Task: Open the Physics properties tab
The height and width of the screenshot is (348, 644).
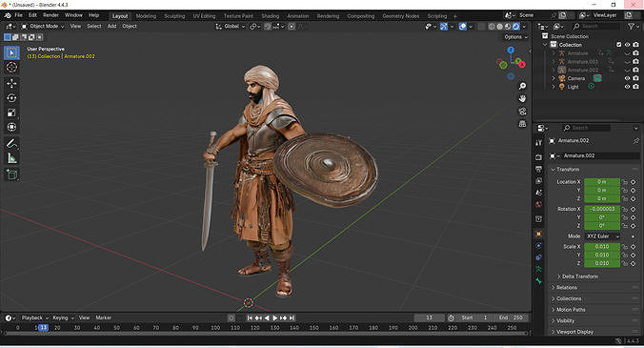Action: point(539,245)
